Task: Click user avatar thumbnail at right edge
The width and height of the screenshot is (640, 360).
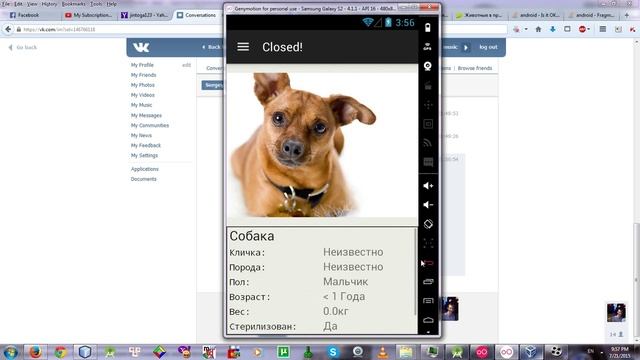Action: click(x=616, y=313)
